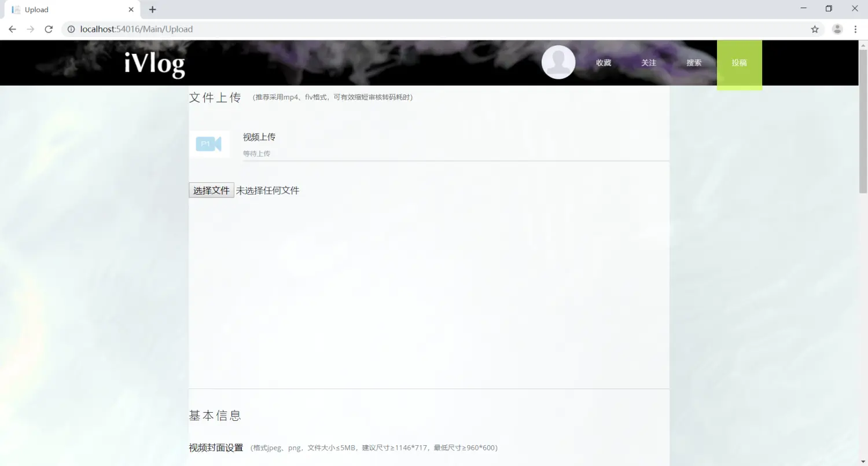The image size is (868, 466).
Task: Open the Chrome profile icon
Action: click(x=837, y=29)
